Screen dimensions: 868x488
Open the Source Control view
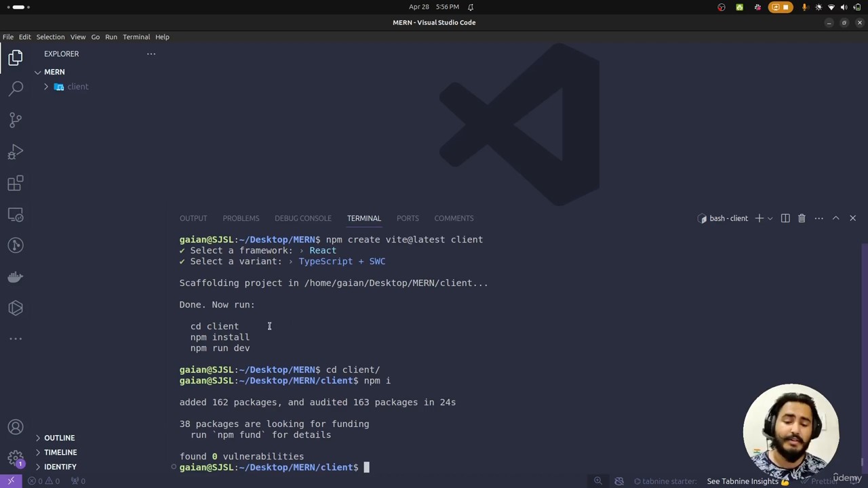pos(16,120)
